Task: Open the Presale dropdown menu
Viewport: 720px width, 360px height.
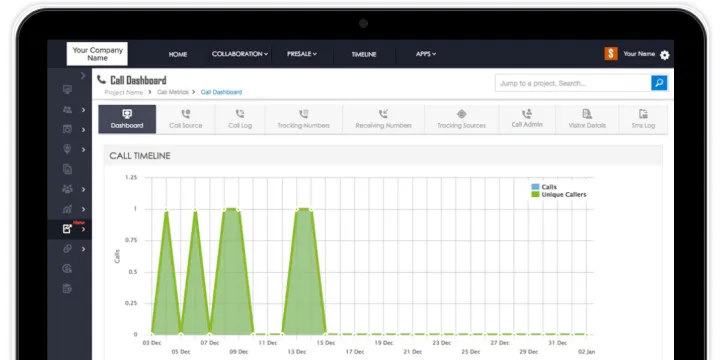Action: tap(302, 54)
